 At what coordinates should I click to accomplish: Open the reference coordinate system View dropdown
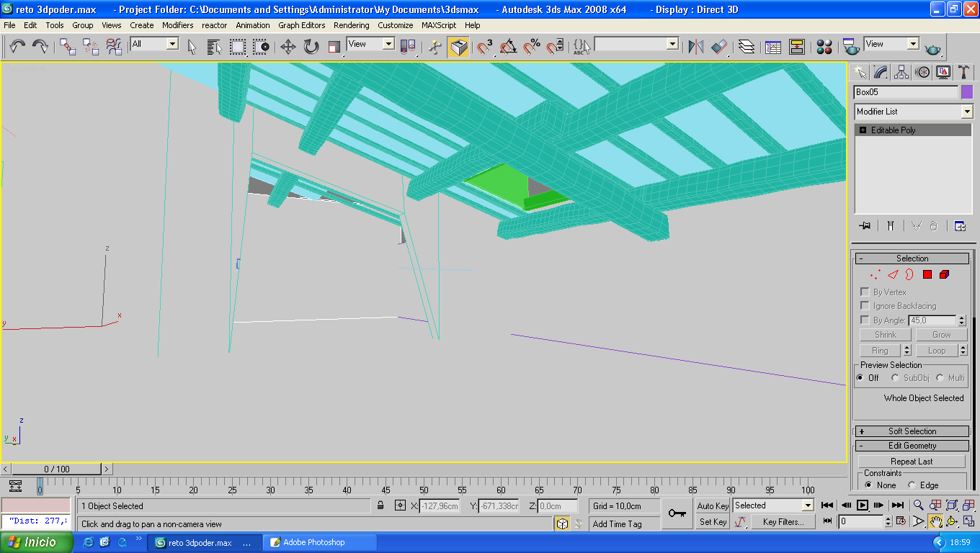[x=388, y=44]
